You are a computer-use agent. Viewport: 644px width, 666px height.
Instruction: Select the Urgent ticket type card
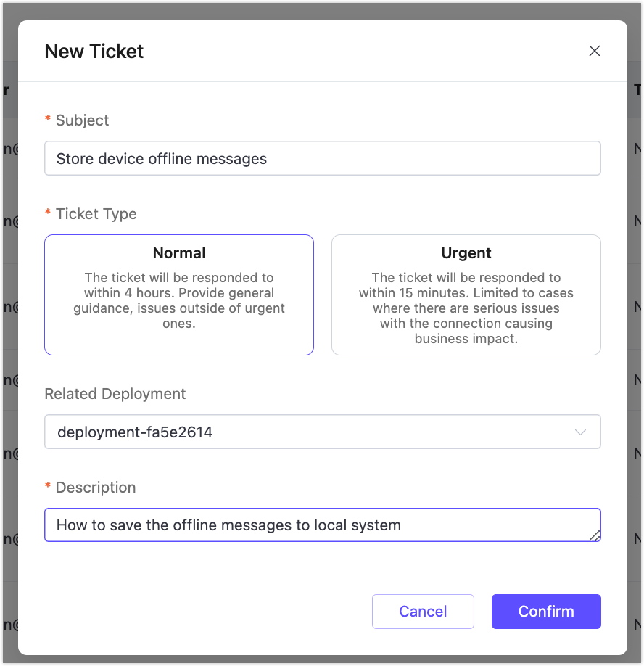[x=466, y=295]
